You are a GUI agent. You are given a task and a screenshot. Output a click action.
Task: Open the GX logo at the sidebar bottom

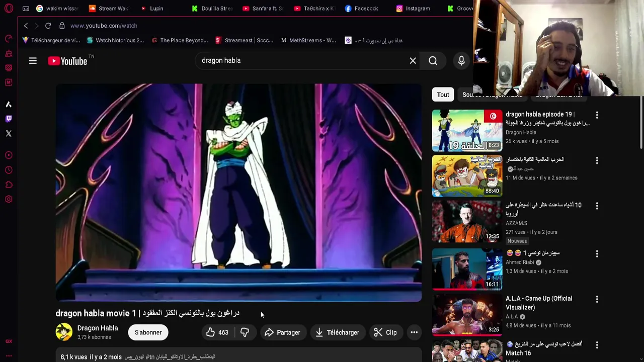click(x=9, y=341)
